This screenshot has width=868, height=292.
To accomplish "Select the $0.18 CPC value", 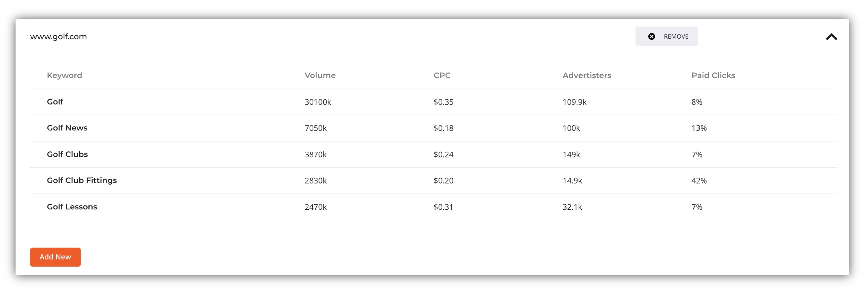I will point(443,128).
